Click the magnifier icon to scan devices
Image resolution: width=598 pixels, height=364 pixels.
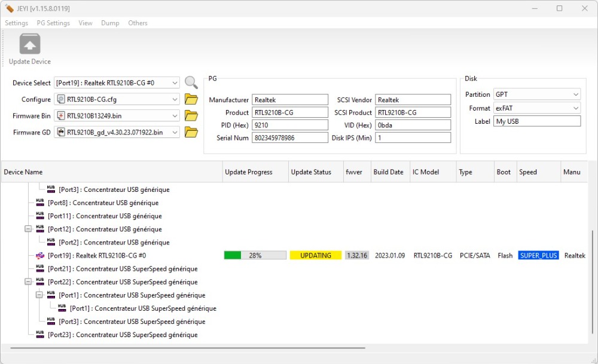pyautogui.click(x=191, y=82)
